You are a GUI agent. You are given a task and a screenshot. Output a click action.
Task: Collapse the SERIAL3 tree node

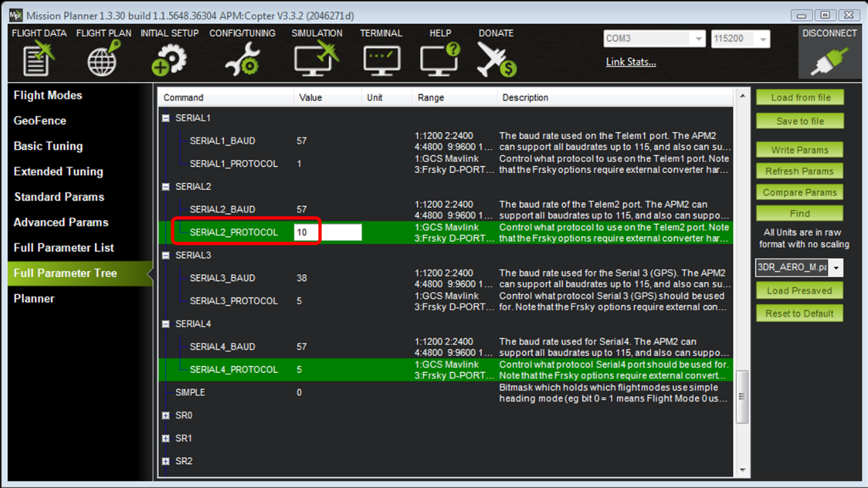166,256
